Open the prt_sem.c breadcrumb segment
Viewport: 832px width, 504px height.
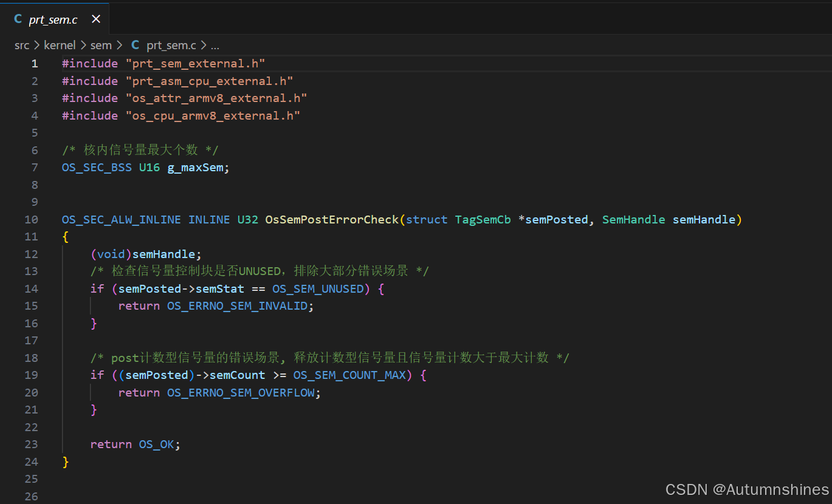coord(171,45)
